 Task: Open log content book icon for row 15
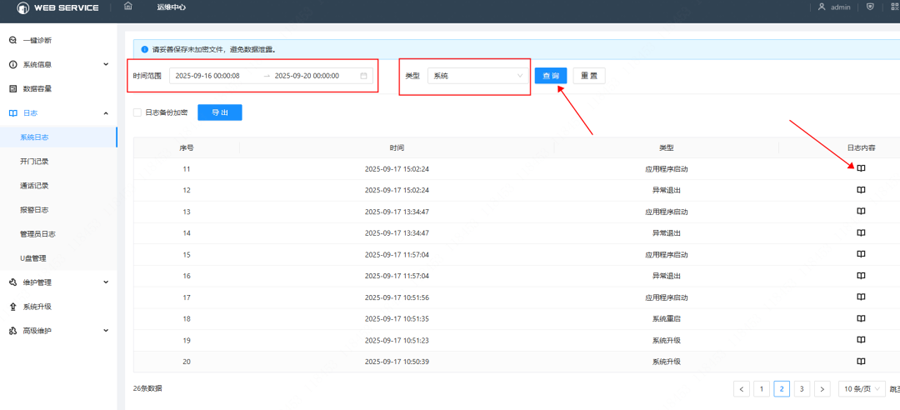[860, 254]
